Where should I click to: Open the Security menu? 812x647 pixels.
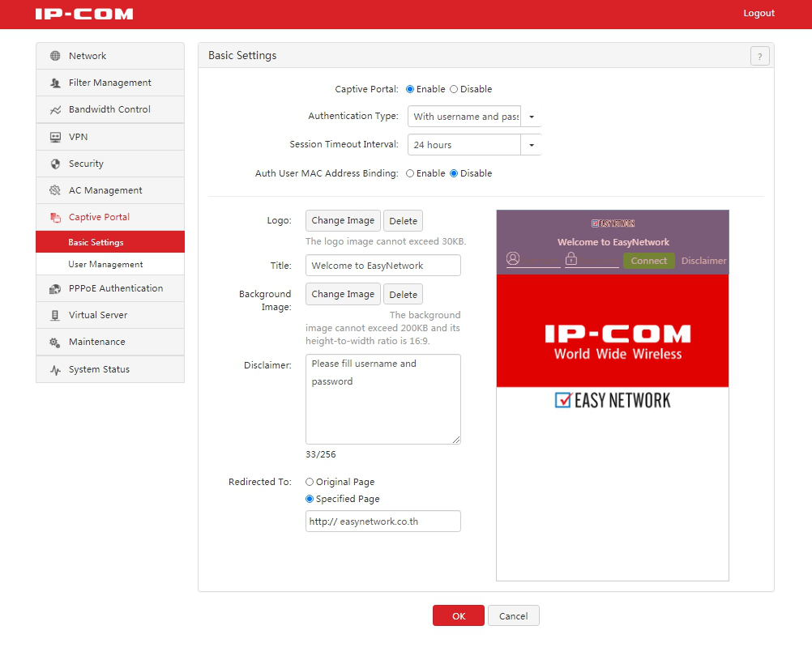click(x=110, y=164)
